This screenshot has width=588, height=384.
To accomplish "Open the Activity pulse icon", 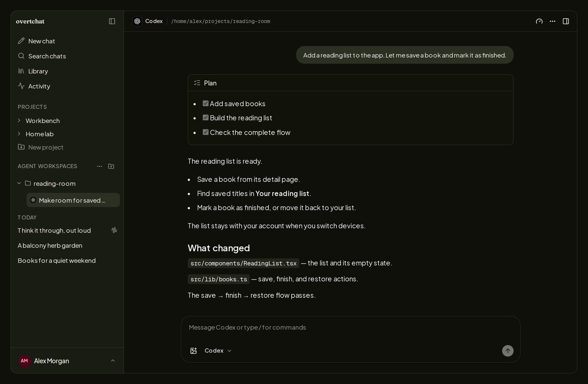I will coord(21,86).
